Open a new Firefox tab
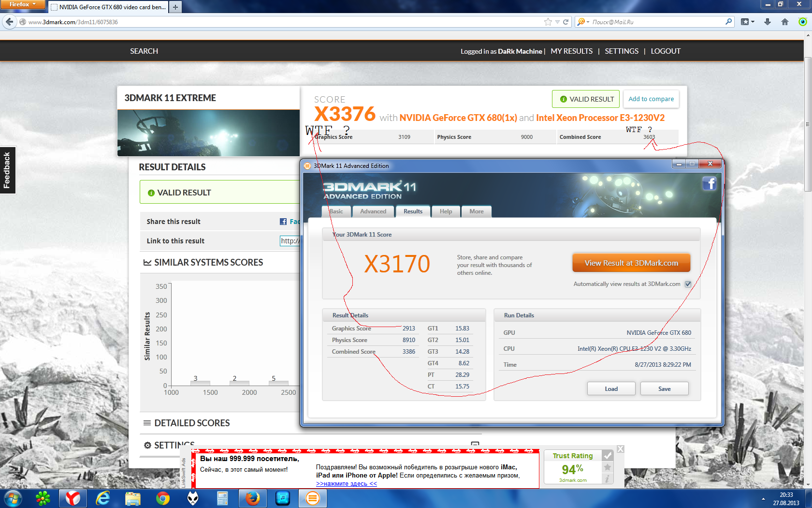The height and width of the screenshot is (508, 812). pos(175,7)
